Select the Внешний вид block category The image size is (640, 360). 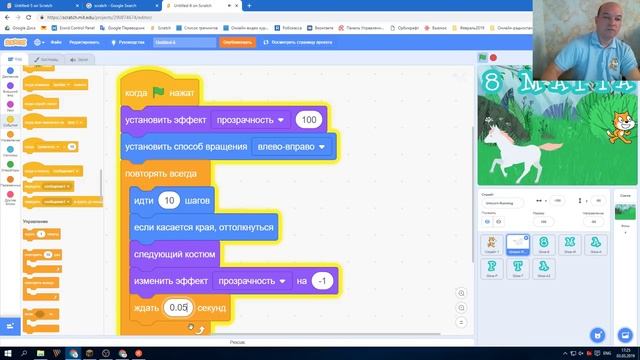(10, 89)
